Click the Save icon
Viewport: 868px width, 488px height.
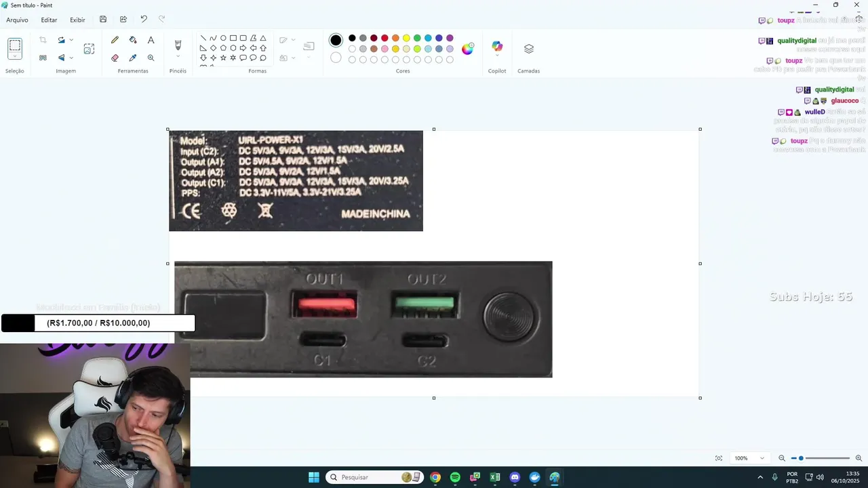point(103,20)
